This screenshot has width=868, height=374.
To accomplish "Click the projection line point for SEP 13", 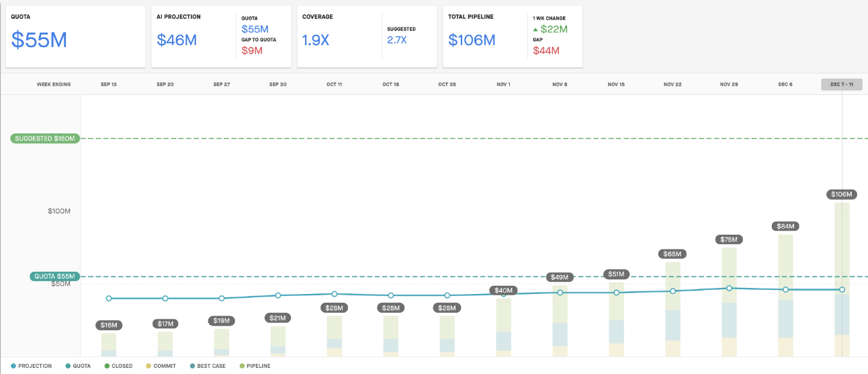I will point(109,298).
